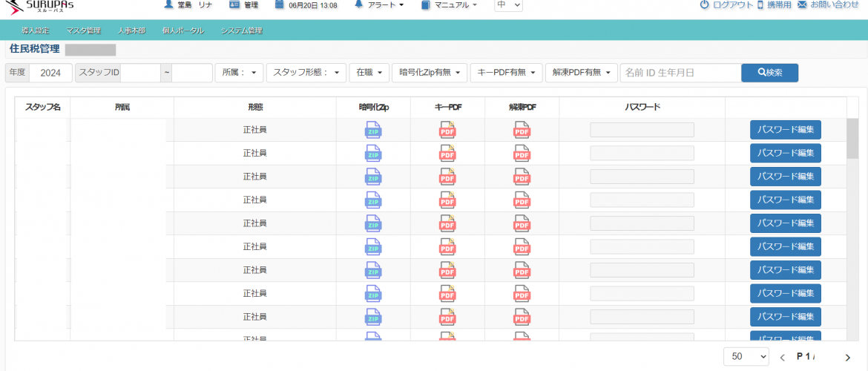Click パスワード編集 button in first row
The width and height of the screenshot is (868, 371).
click(x=785, y=130)
